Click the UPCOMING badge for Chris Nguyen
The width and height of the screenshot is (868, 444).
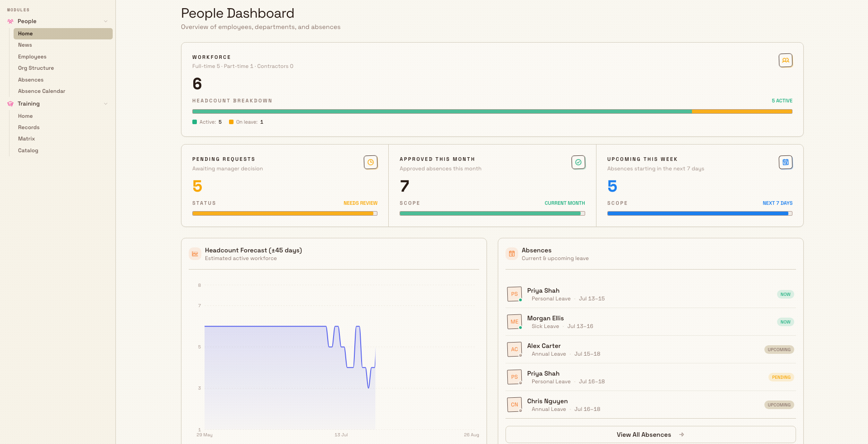[779, 405]
